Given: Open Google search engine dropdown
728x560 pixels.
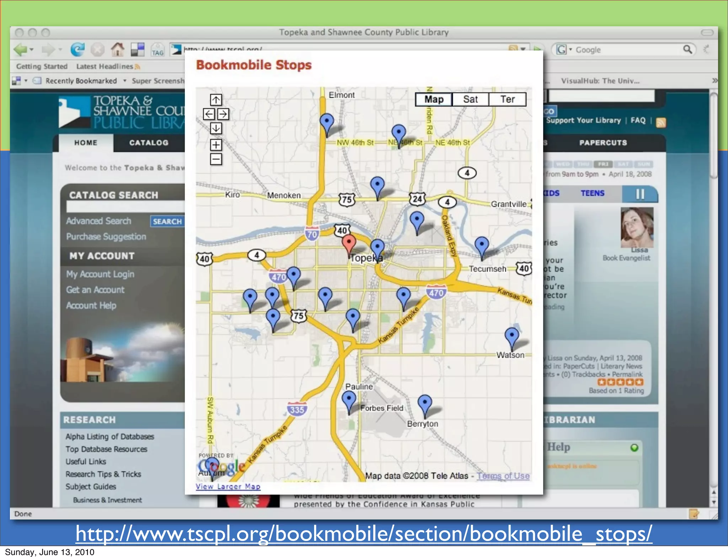Looking at the screenshot, I should [x=571, y=49].
